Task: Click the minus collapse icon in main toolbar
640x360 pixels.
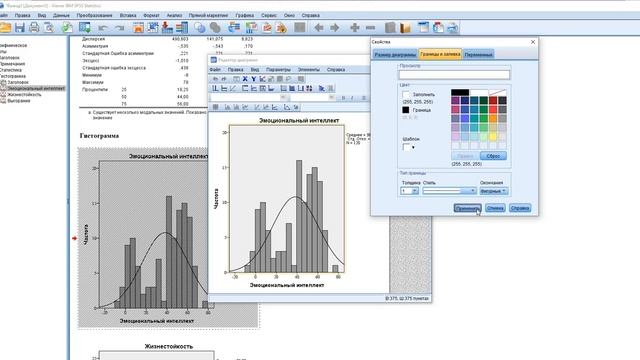Action: pyautogui.click(x=370, y=28)
